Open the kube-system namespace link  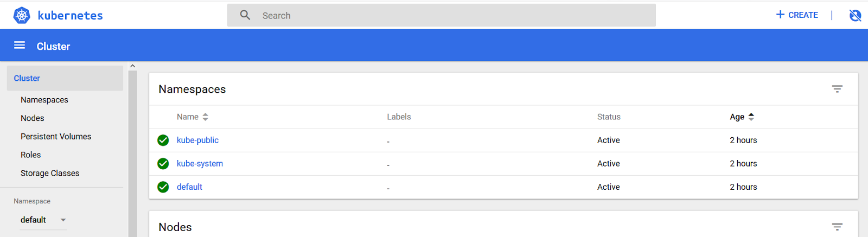coord(200,164)
